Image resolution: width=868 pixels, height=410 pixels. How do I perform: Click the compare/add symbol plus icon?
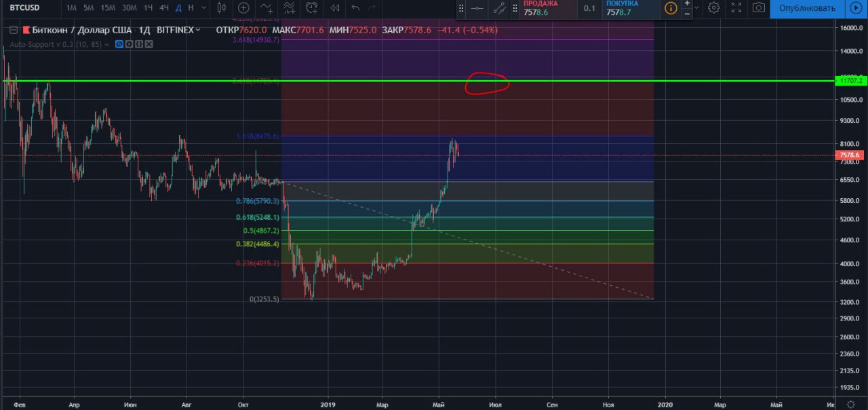243,7
